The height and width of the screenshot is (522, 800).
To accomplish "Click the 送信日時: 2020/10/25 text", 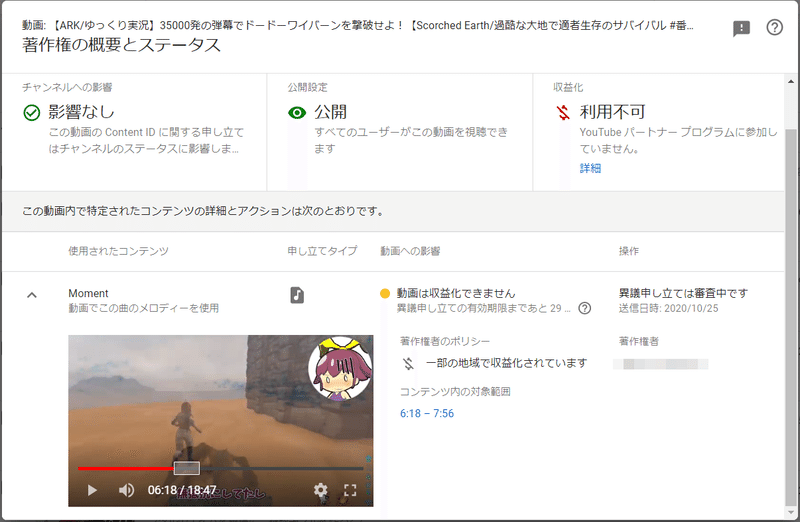I will (668, 308).
